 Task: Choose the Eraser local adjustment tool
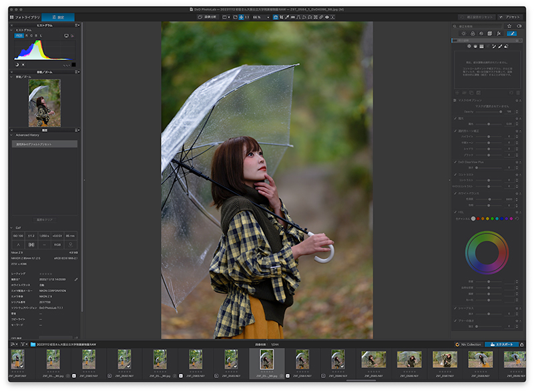click(506, 46)
